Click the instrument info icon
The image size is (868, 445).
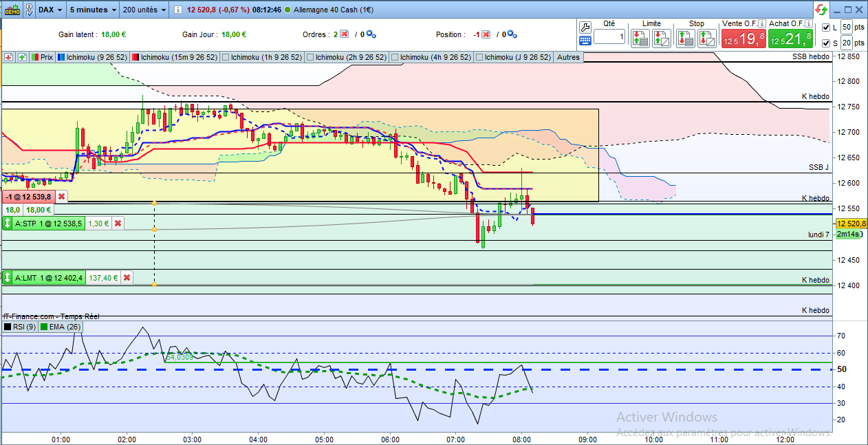(178, 10)
